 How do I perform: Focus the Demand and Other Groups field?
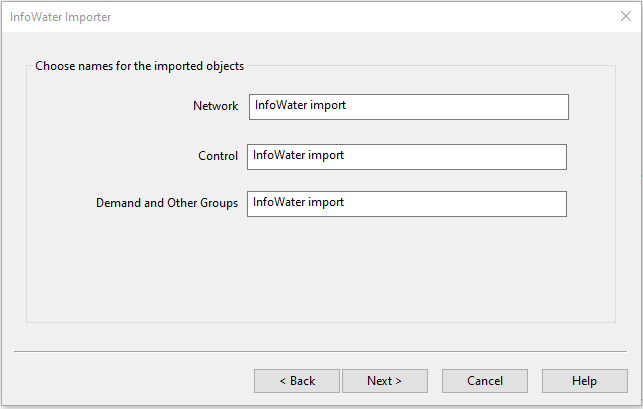(406, 203)
